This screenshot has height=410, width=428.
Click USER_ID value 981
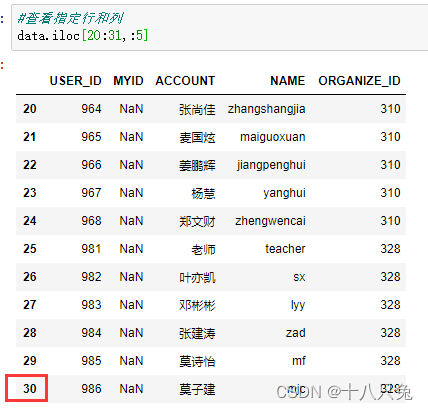(91, 249)
